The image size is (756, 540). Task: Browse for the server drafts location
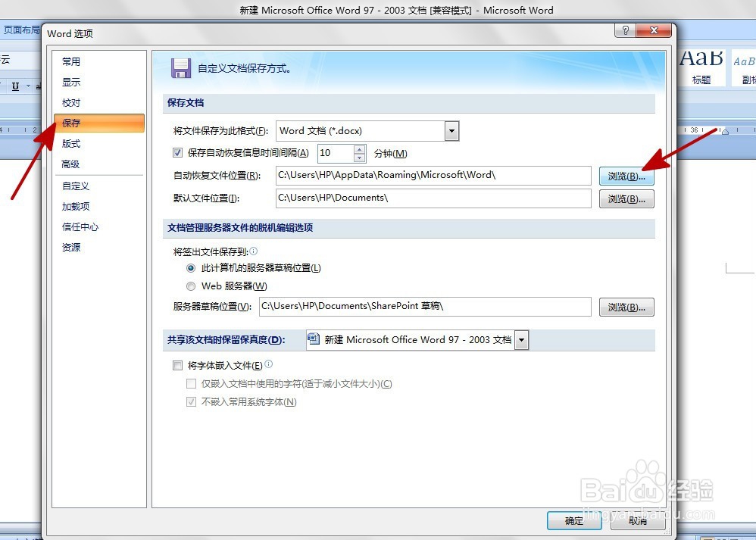coord(626,307)
